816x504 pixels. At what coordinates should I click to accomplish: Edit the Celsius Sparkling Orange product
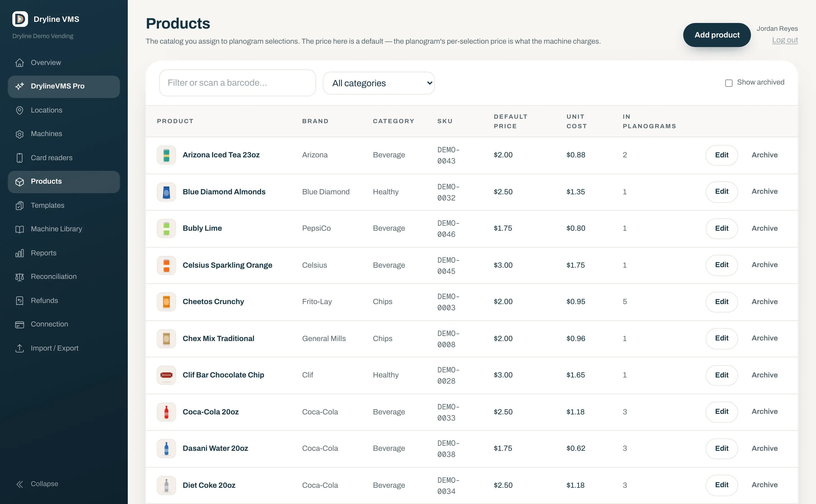point(722,265)
